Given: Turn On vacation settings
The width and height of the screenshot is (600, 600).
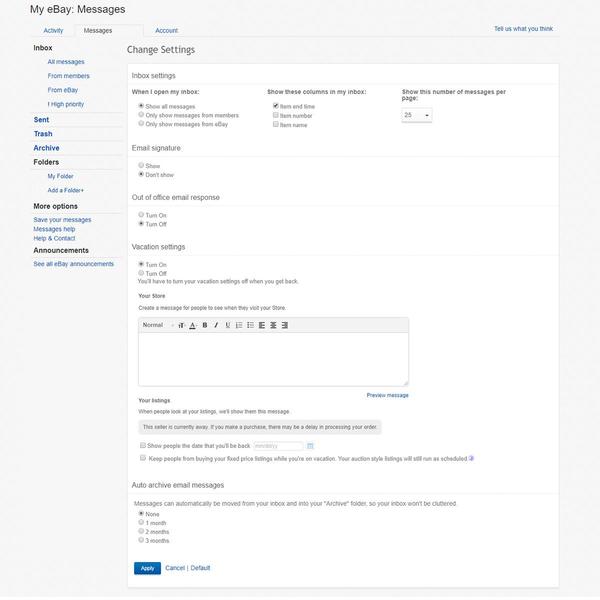Looking at the screenshot, I should (x=141, y=264).
